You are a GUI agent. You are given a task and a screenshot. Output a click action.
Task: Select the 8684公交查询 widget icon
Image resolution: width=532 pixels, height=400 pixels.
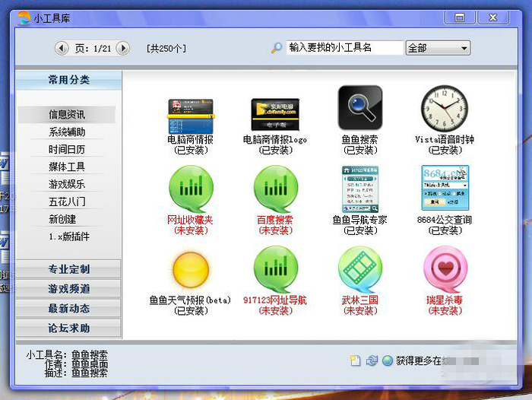tap(445, 188)
